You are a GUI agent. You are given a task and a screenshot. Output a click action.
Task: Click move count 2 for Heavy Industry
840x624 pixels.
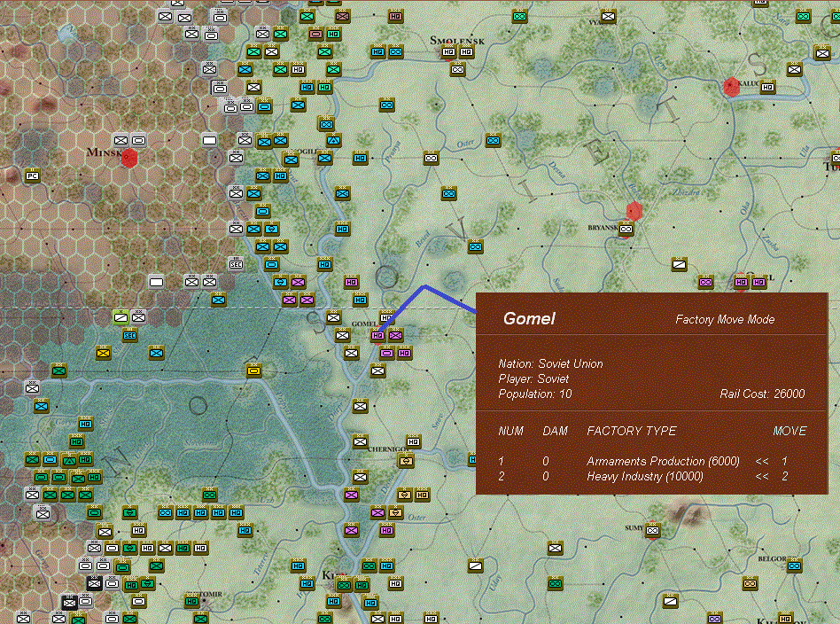pyautogui.click(x=785, y=477)
